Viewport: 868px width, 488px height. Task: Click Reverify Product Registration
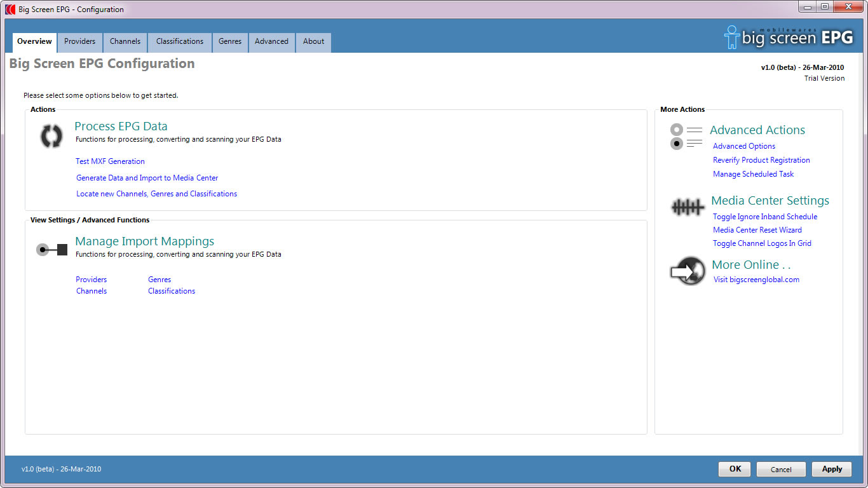tap(761, 160)
